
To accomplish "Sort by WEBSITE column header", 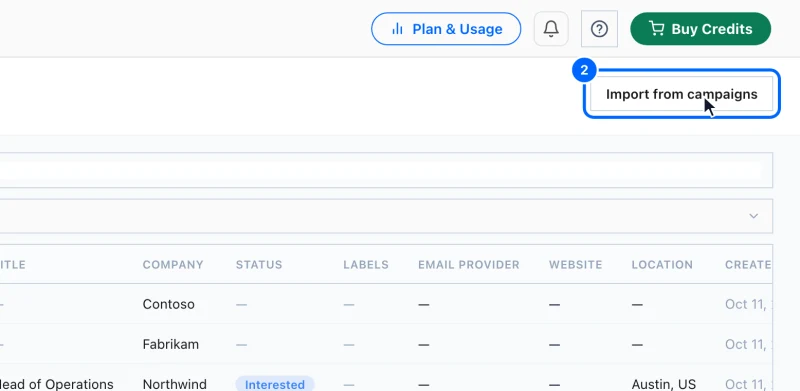I will pos(576,264).
